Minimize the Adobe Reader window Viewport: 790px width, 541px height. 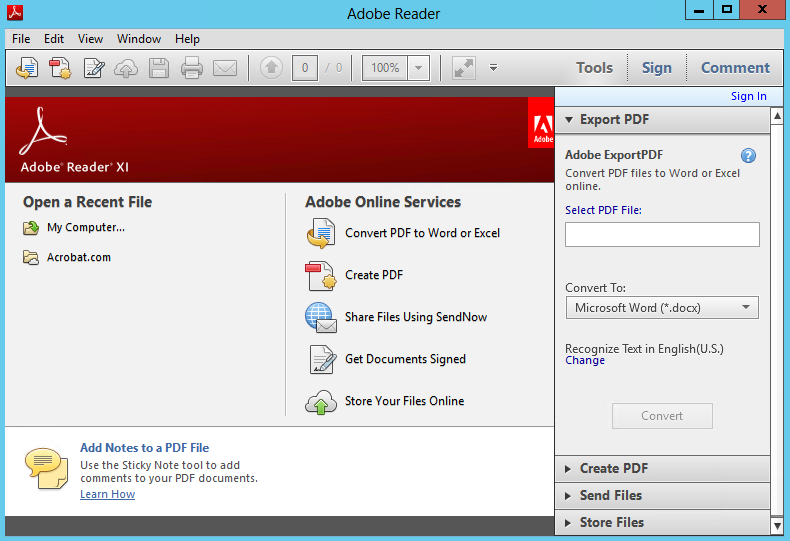click(x=699, y=10)
